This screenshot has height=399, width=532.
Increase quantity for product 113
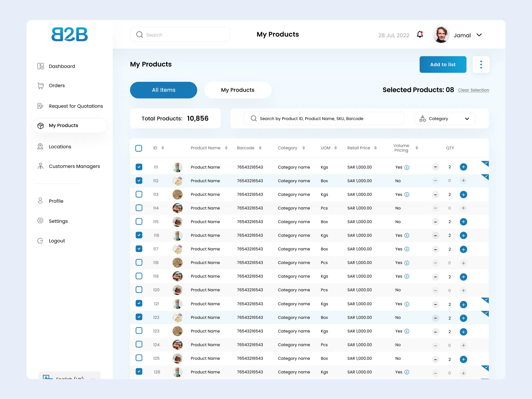(x=463, y=194)
